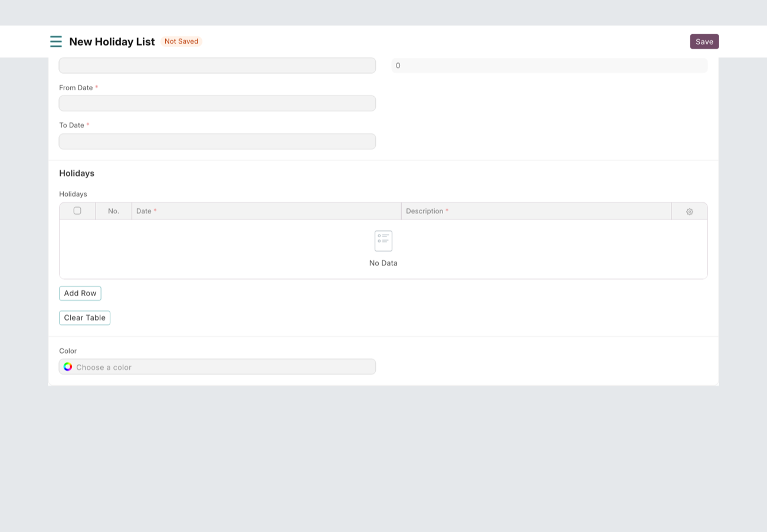Focus the To Date field
Viewport: 767px width, 532px height.
[x=217, y=142]
